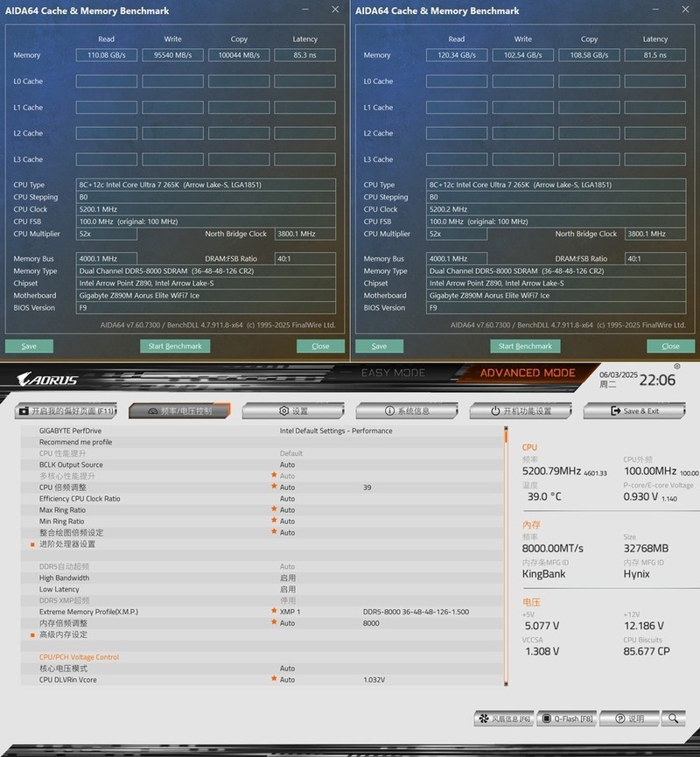Click Memory Latency 85.3 ns field
700x757 pixels.
[304, 55]
